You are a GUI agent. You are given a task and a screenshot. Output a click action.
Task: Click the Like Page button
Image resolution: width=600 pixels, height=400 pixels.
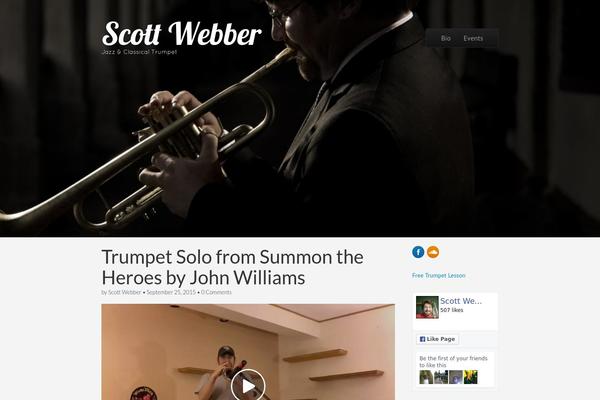pyautogui.click(x=437, y=339)
